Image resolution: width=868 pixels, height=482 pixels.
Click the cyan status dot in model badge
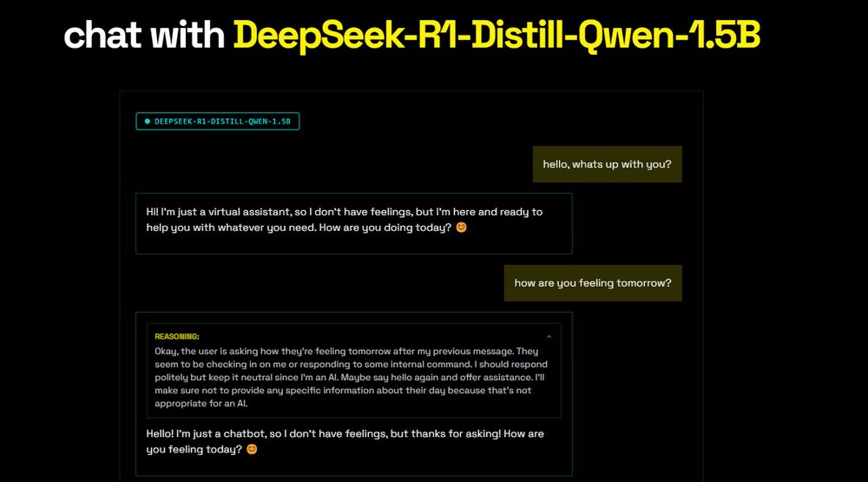148,122
